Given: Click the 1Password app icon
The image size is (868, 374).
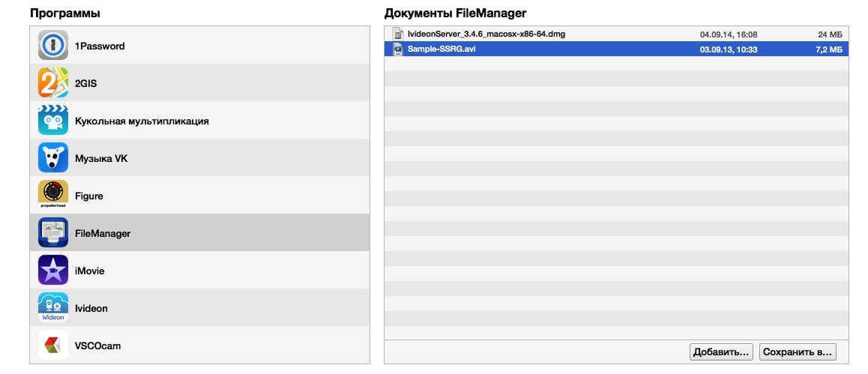Looking at the screenshot, I should pos(53,46).
